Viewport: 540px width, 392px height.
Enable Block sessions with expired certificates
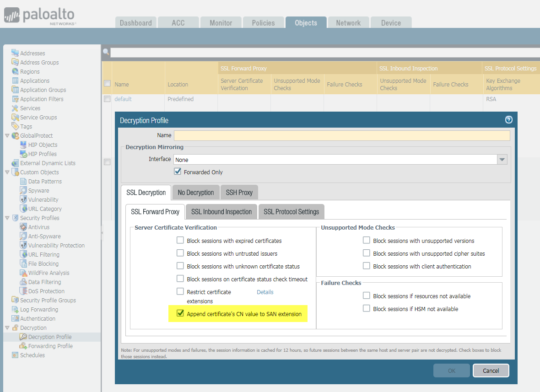click(x=180, y=241)
